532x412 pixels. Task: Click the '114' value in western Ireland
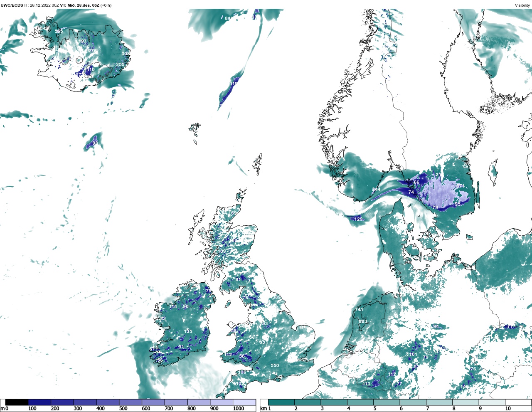(x=173, y=307)
